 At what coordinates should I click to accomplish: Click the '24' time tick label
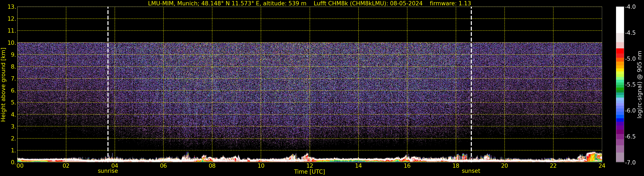tap(602, 166)
